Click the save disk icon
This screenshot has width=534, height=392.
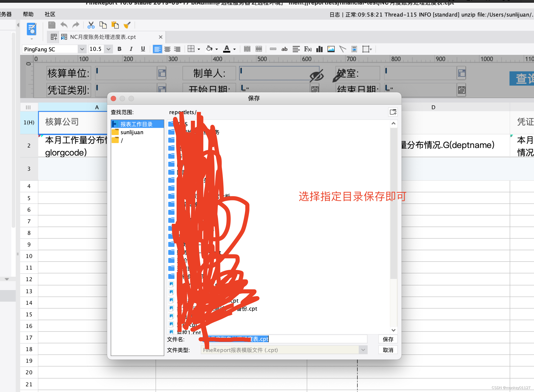click(x=52, y=25)
